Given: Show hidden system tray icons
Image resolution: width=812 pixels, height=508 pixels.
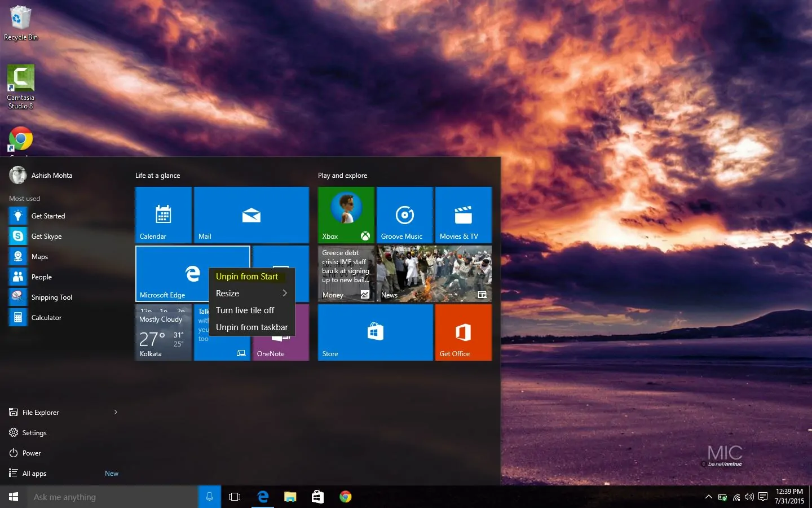Looking at the screenshot, I should pyautogui.click(x=709, y=497).
